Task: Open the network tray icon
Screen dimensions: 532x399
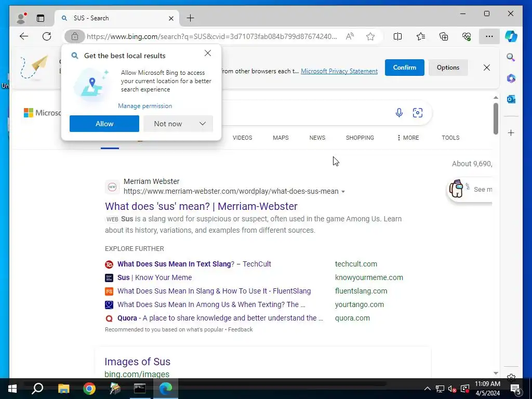Action: [x=440, y=389]
